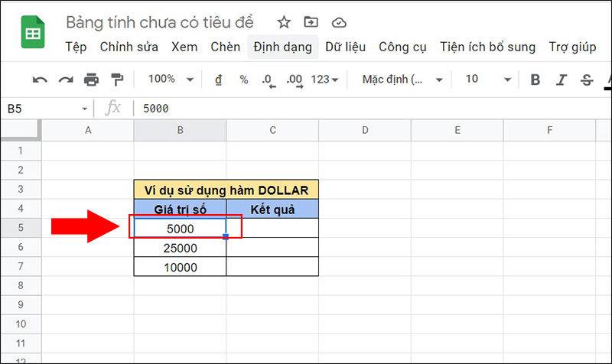Select row 8 header

click(21, 285)
